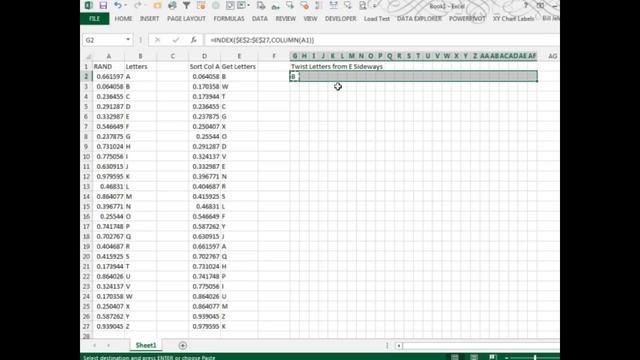Click the Page Break Preview icon in status bar
This screenshot has height=360, width=640.
tap(493, 357)
